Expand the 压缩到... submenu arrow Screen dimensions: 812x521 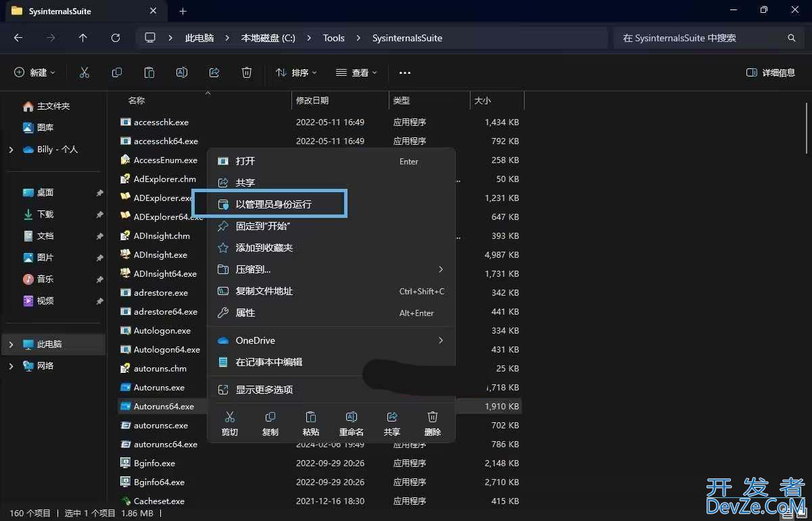point(441,269)
